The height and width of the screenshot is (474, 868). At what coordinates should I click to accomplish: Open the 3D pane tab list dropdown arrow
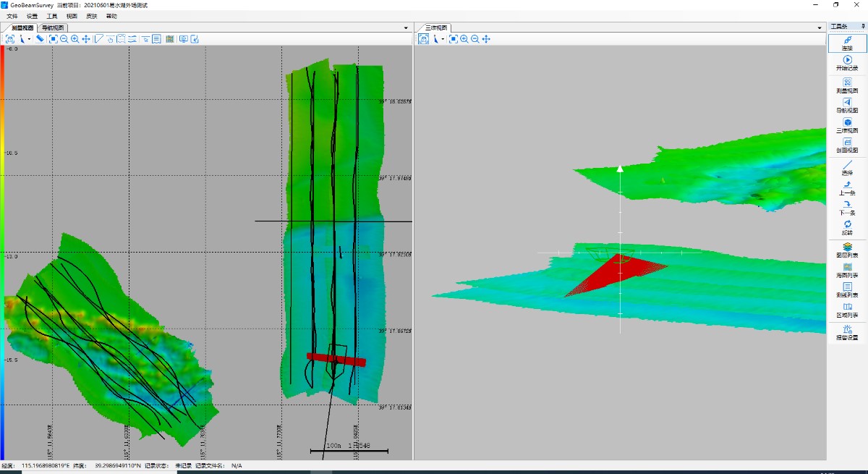pyautogui.click(x=820, y=28)
